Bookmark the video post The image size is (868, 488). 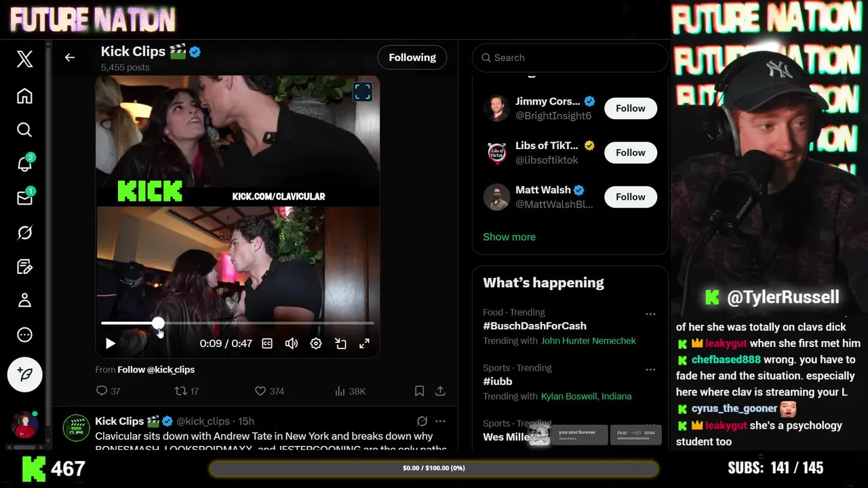[420, 391]
